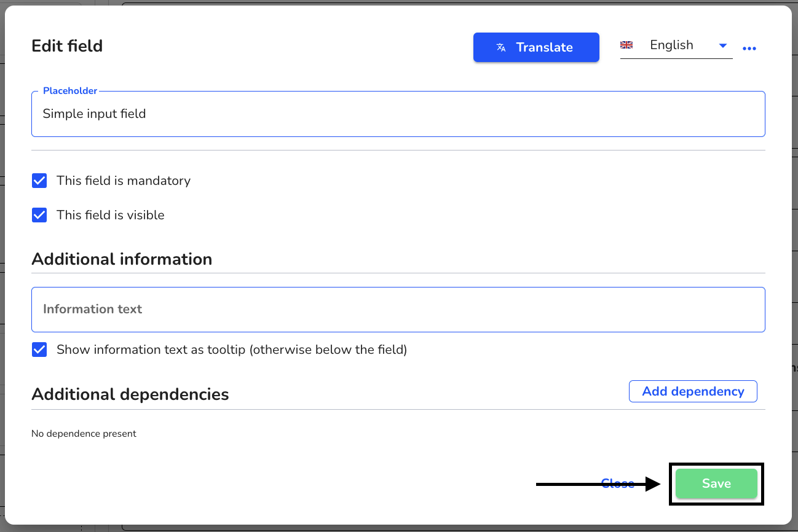This screenshot has height=532, width=798.
Task: Click the translate glyph icon inside Translate button
Action: (501, 48)
